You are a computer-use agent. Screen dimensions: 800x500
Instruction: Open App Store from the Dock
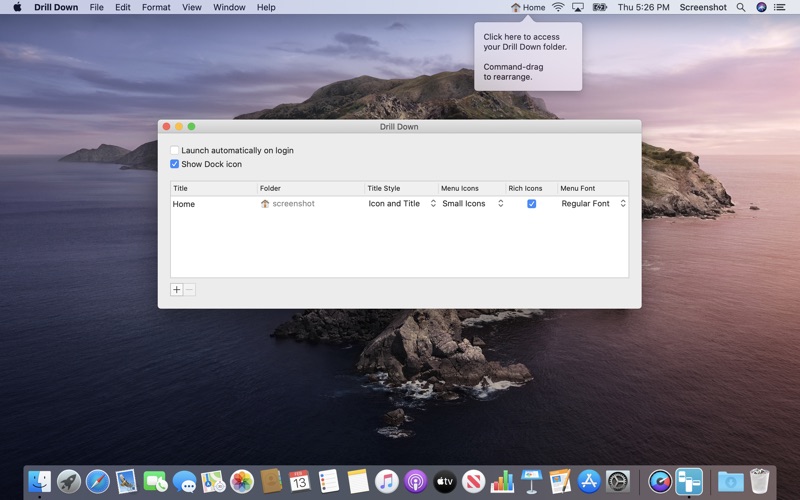[x=589, y=481]
